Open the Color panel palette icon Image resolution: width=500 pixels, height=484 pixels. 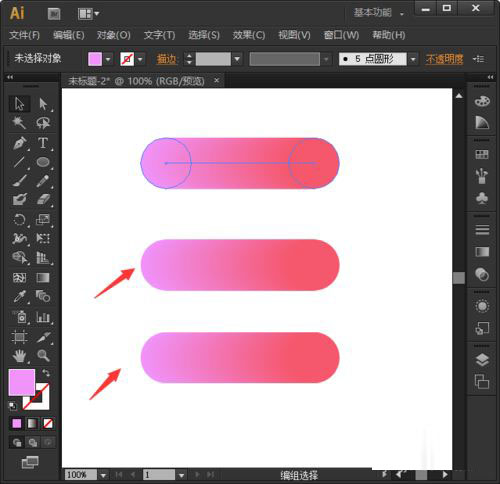(482, 101)
